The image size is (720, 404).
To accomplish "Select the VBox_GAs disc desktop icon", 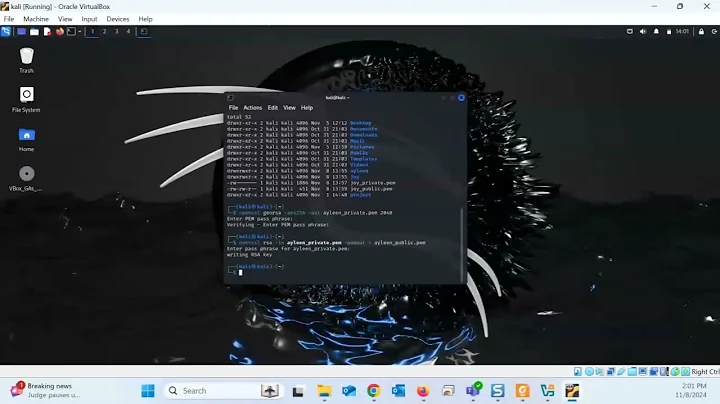I will tap(26, 179).
